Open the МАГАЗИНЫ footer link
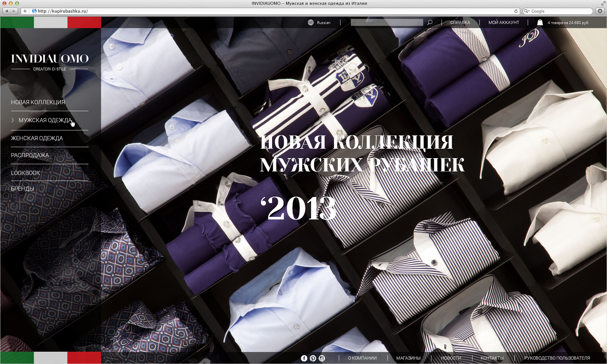 pyautogui.click(x=408, y=358)
